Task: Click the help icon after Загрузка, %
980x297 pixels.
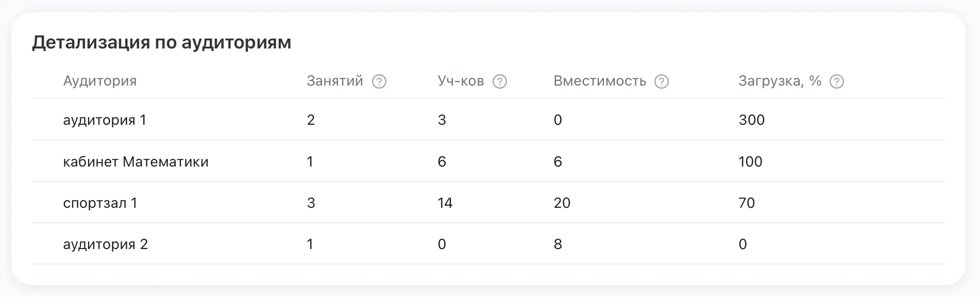Action: 837,81
